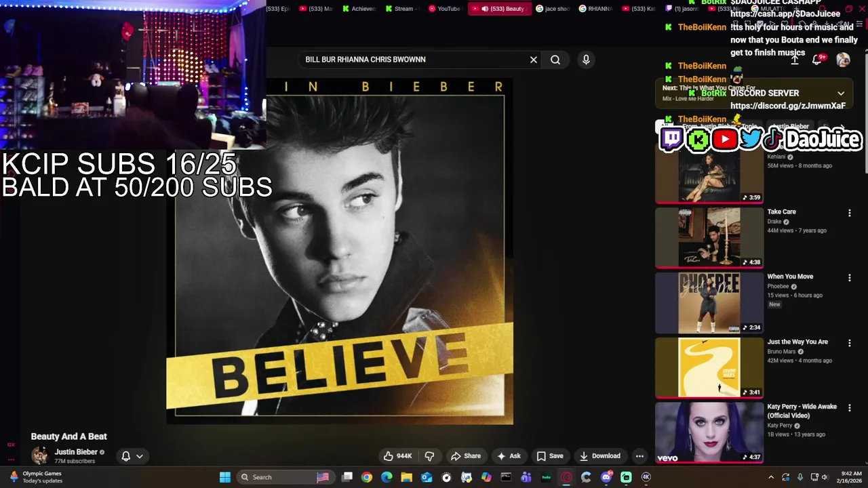
Task: Click the 77M subscribers text
Action: (75, 461)
